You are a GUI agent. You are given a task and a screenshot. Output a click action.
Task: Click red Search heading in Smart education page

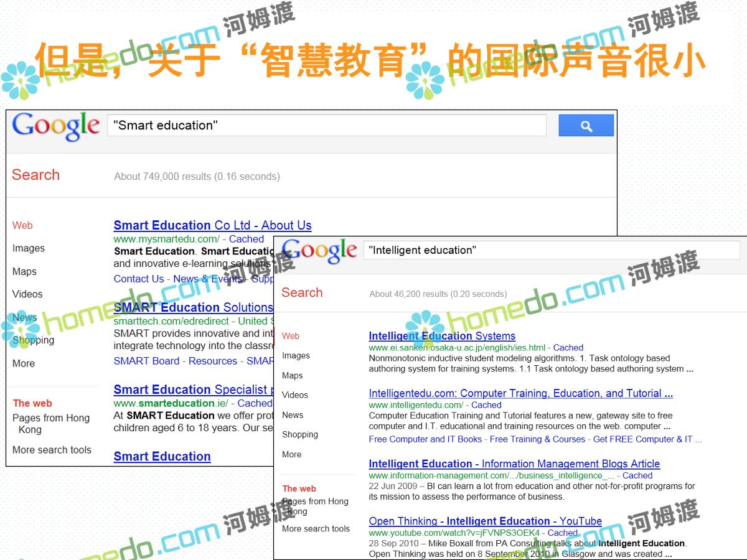point(36,175)
